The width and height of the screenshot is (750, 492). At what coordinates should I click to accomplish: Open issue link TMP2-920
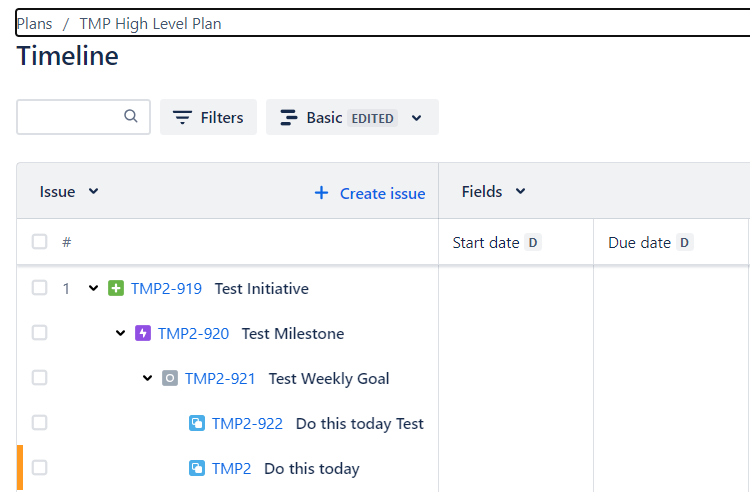point(193,333)
